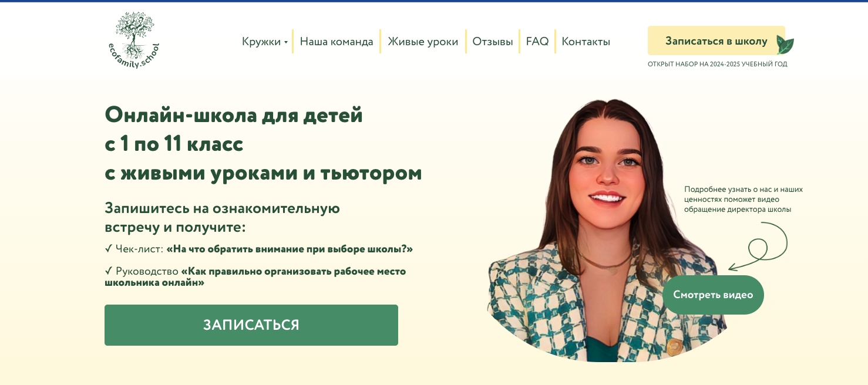
Task: Click the yellow Записаться в школу button
Action: pos(716,40)
